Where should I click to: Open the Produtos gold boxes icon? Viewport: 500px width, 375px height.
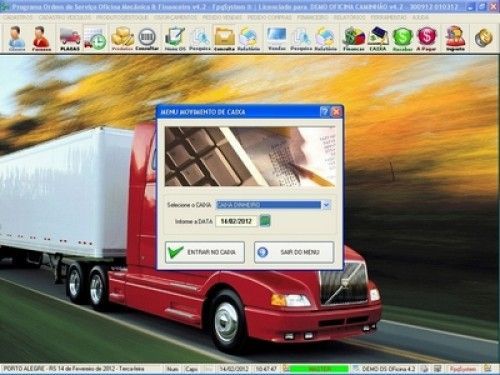click(122, 38)
